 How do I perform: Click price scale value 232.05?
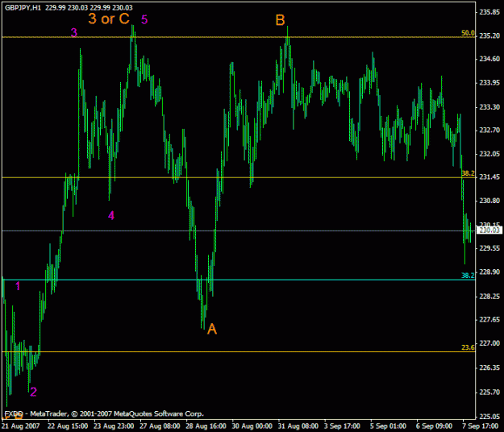[489, 154]
